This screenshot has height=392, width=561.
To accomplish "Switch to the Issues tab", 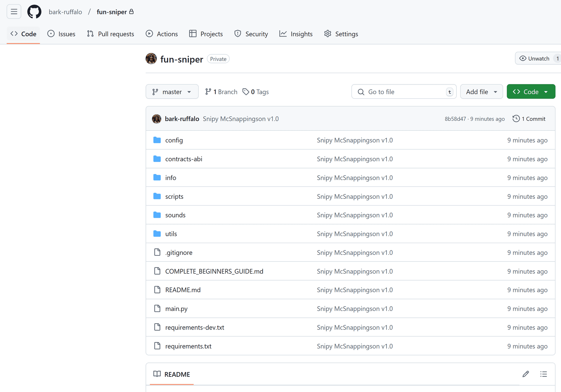I will (61, 34).
